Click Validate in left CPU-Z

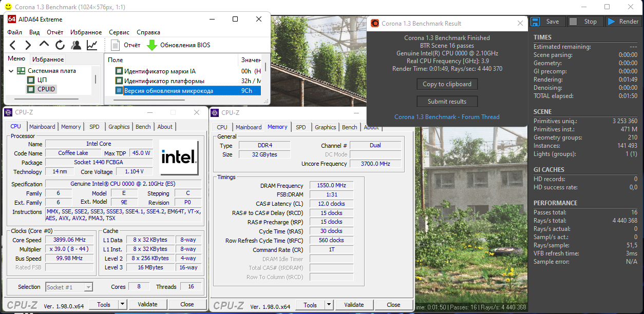coord(147,304)
